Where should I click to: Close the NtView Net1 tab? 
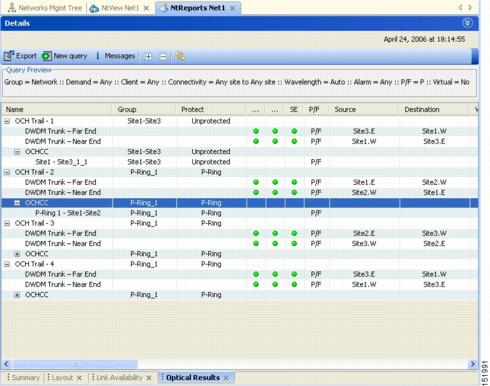coord(146,8)
